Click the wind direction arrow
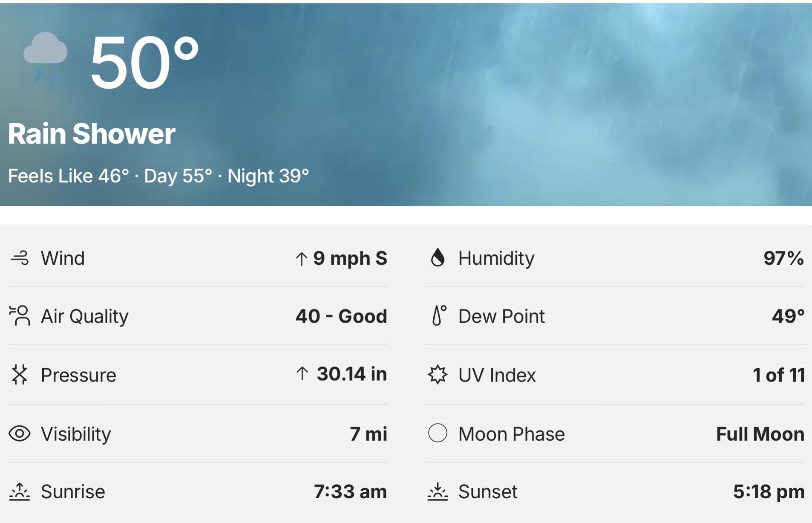This screenshot has width=812, height=523. tap(302, 259)
